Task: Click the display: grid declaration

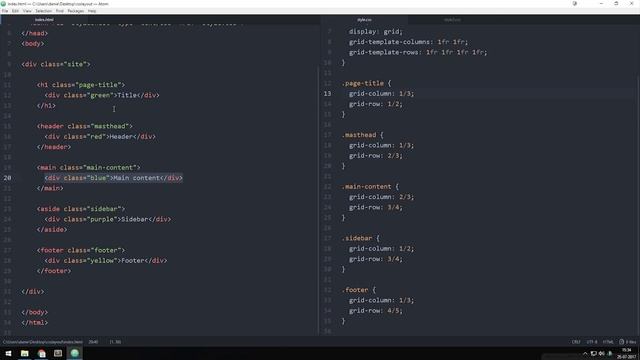Action: [x=376, y=31]
